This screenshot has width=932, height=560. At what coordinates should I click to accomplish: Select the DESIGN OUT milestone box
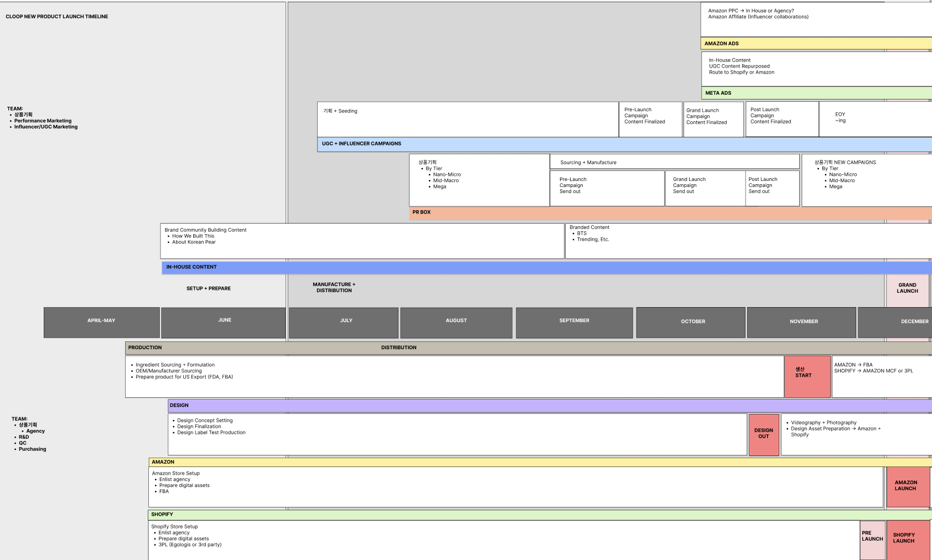click(x=764, y=434)
